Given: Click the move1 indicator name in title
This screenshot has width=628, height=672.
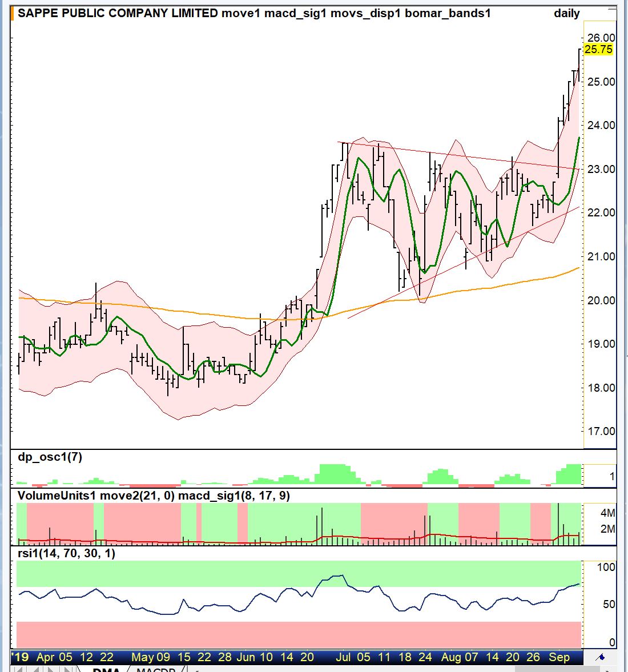Looking at the screenshot, I should [x=241, y=13].
